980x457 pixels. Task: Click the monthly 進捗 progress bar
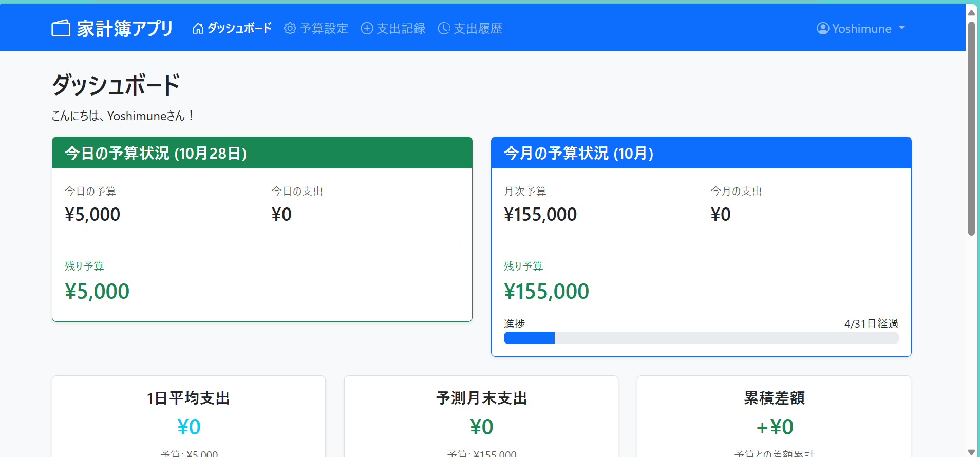701,338
